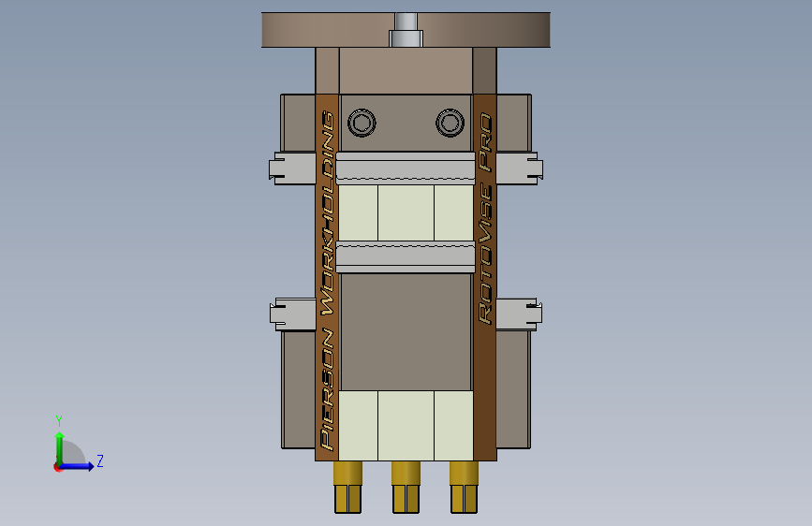Image resolution: width=812 pixels, height=526 pixels.
Task: Select the upper gray vise jaw
Action: click(406, 168)
